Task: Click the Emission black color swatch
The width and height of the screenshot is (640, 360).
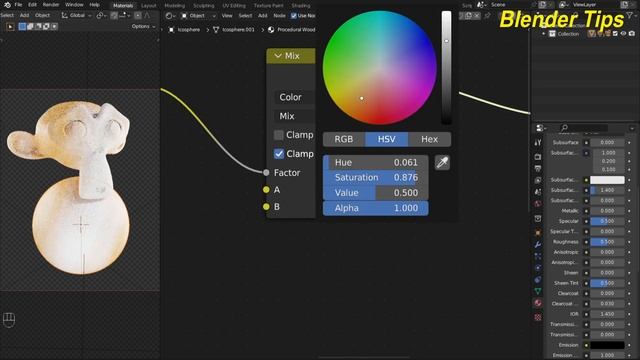Action: (x=607, y=345)
